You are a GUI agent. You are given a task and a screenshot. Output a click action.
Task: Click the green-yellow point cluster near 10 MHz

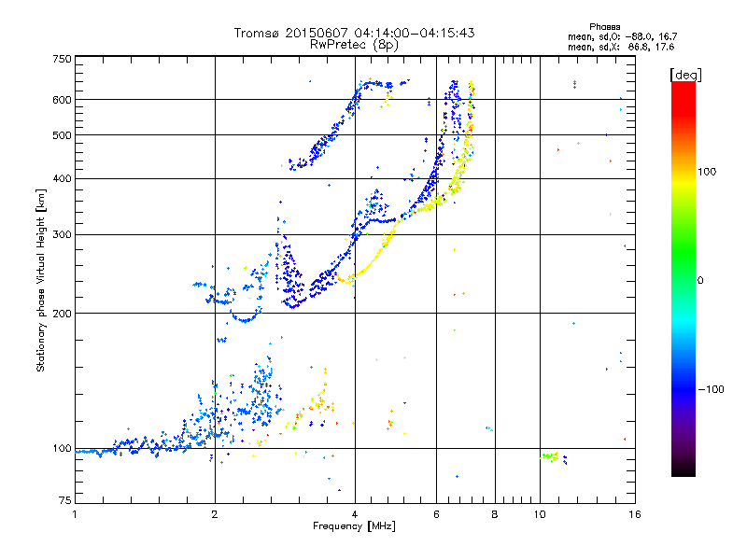click(x=549, y=456)
